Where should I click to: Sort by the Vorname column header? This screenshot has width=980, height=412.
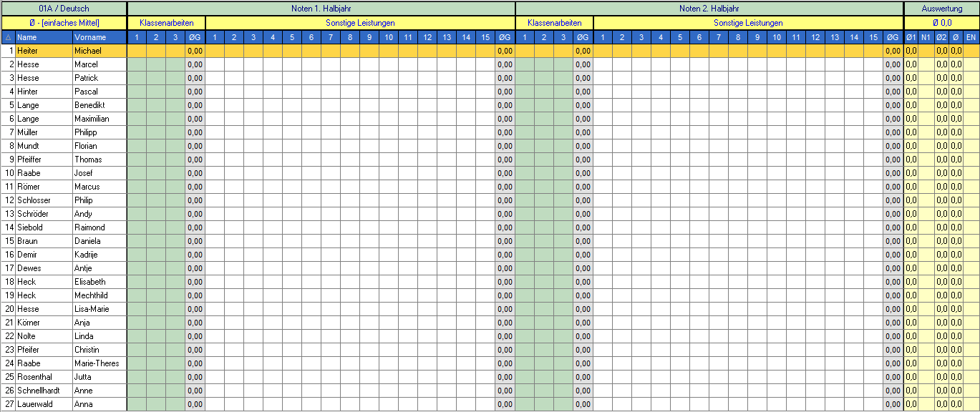[x=100, y=37]
